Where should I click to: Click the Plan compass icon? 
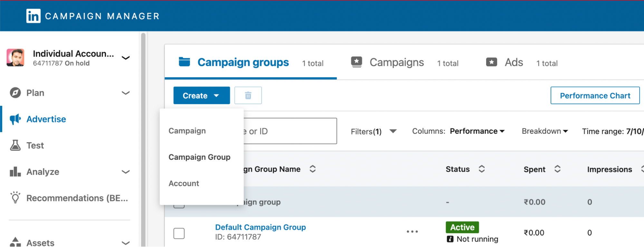15,93
